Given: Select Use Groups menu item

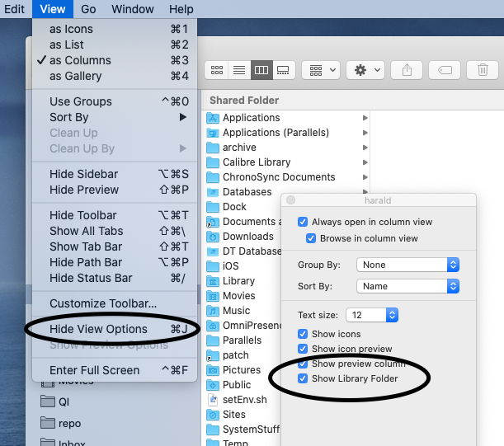Looking at the screenshot, I should 115,101.
